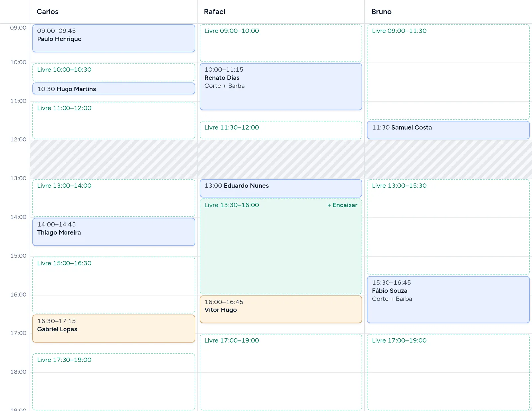The image size is (532, 411).
Task: Click the 15:00 time label
Action: click(x=18, y=256)
